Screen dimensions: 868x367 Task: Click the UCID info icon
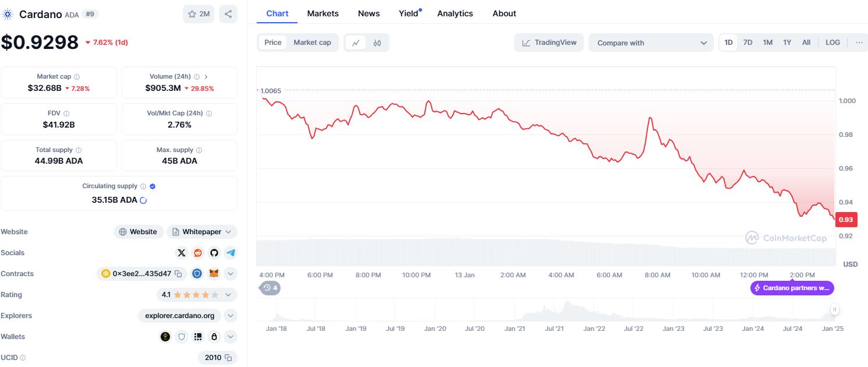click(x=23, y=358)
